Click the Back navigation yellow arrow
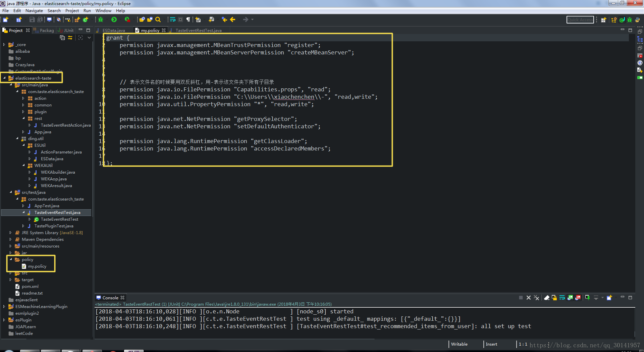 click(232, 19)
